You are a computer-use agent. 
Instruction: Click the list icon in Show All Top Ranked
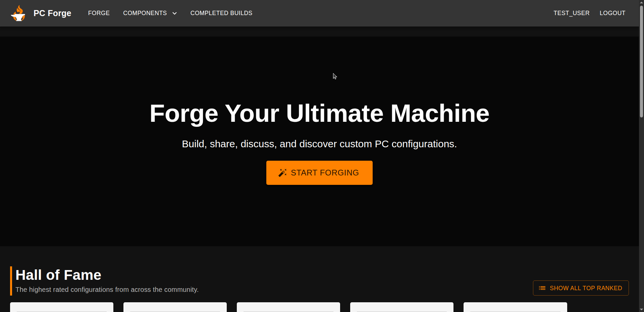coord(542,288)
